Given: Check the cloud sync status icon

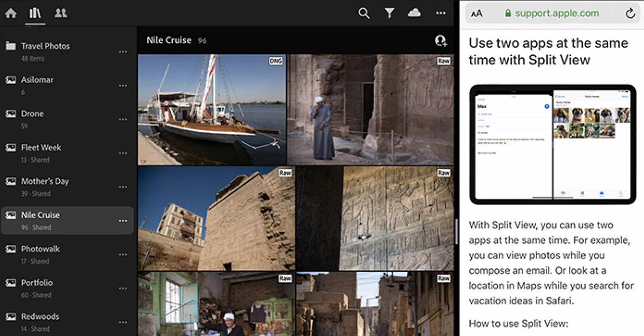Looking at the screenshot, I should pyautogui.click(x=415, y=13).
